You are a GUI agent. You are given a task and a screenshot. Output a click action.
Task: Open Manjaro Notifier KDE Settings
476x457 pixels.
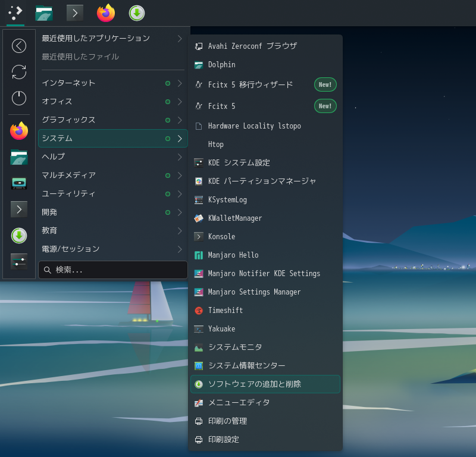(265, 274)
